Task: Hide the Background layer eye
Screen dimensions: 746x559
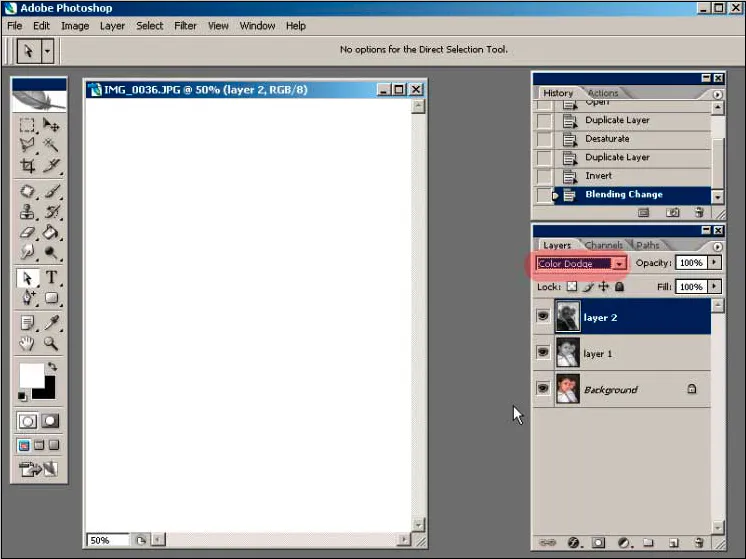Action: tap(543, 388)
